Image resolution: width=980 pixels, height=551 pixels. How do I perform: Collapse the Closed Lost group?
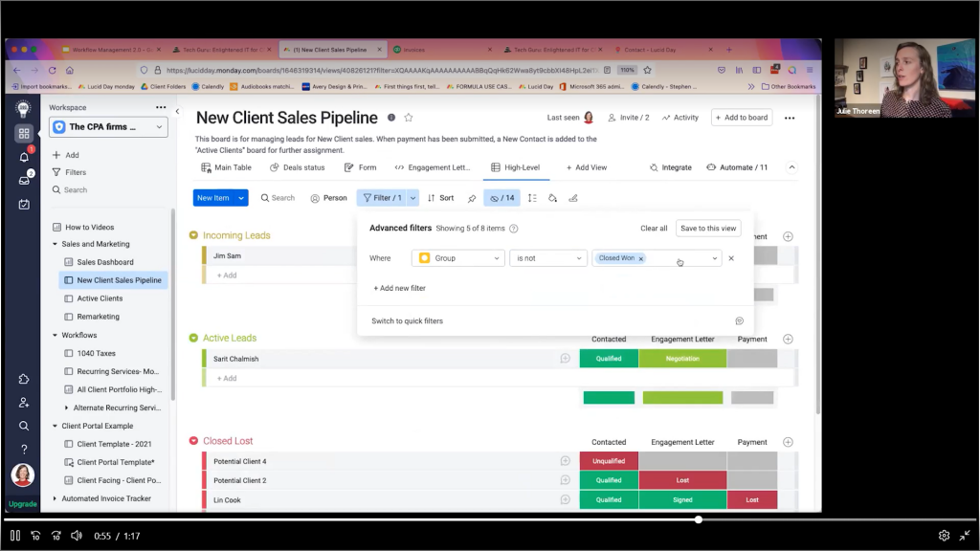[x=193, y=441]
